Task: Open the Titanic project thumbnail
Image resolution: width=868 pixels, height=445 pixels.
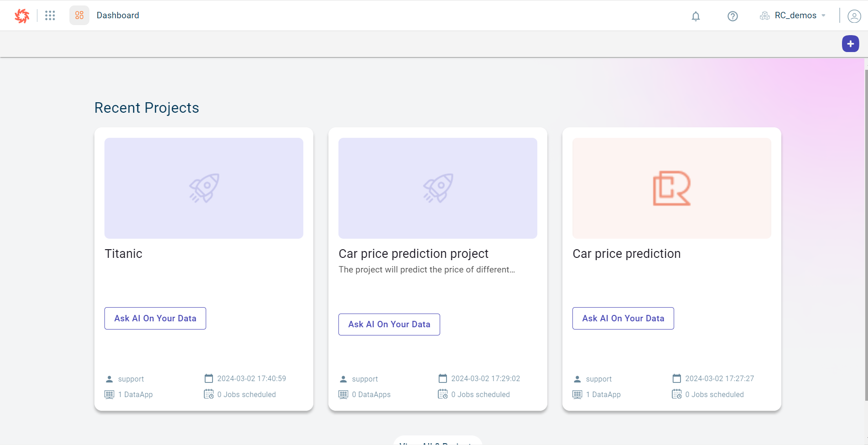Action: [204, 188]
